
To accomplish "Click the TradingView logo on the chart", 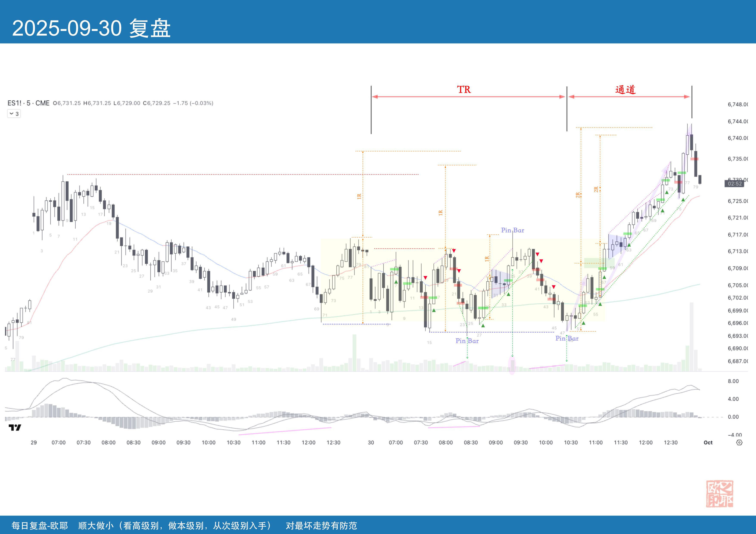I will 15,427.
